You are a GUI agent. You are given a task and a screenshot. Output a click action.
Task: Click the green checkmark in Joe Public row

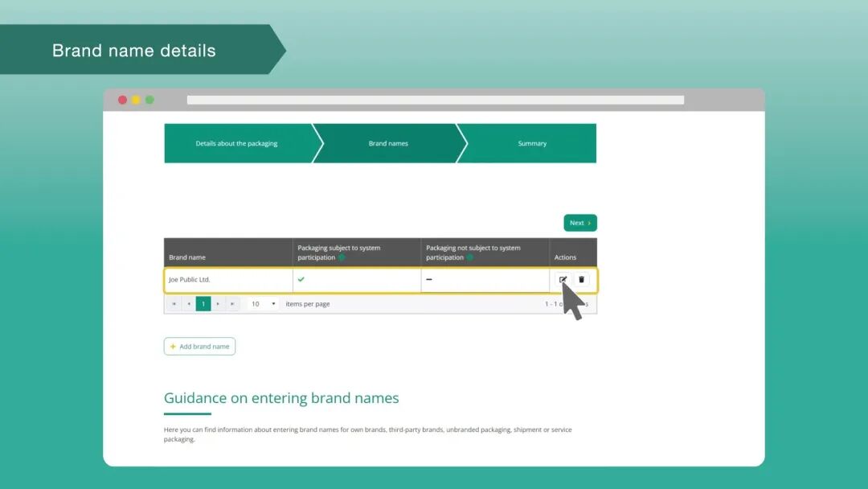tap(301, 279)
